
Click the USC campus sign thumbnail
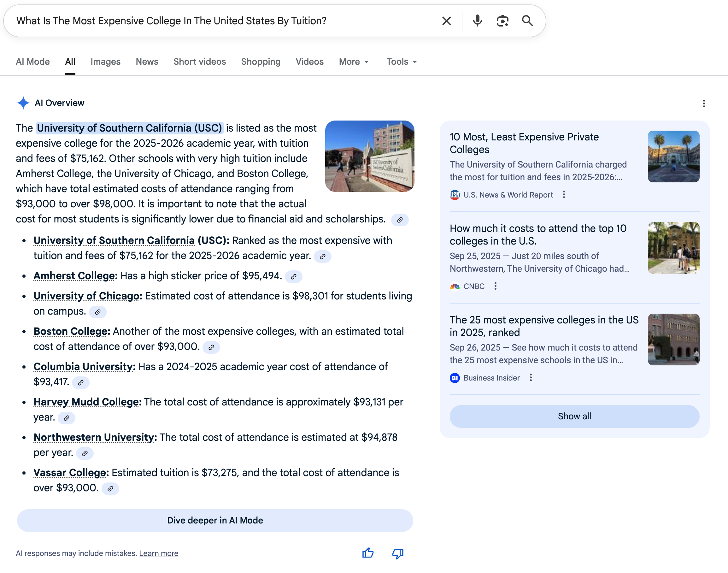tap(370, 156)
